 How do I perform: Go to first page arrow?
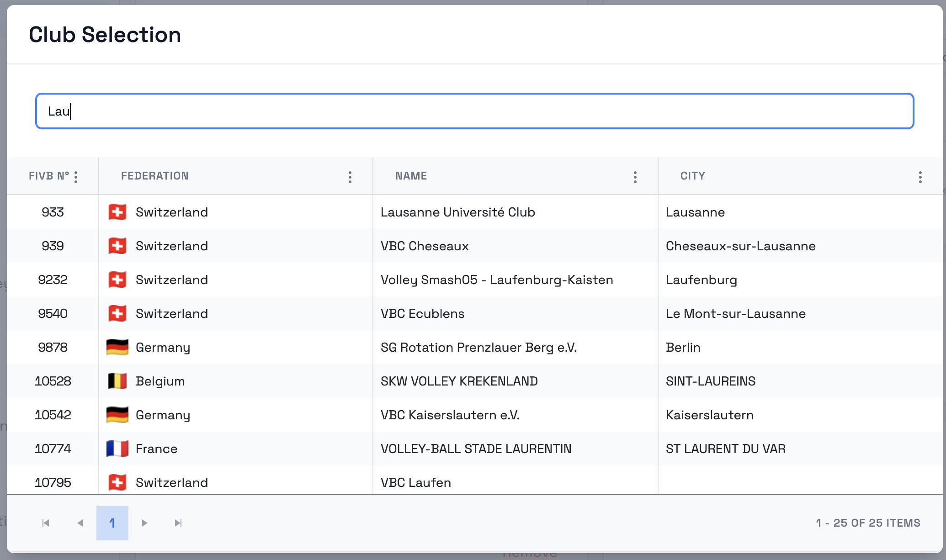click(x=46, y=523)
